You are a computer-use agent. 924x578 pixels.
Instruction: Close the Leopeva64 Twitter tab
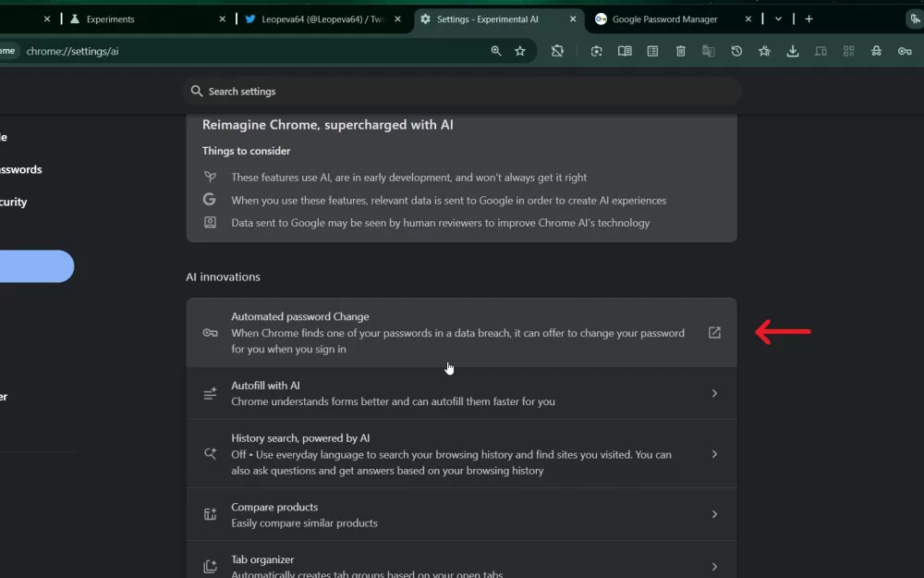(397, 18)
